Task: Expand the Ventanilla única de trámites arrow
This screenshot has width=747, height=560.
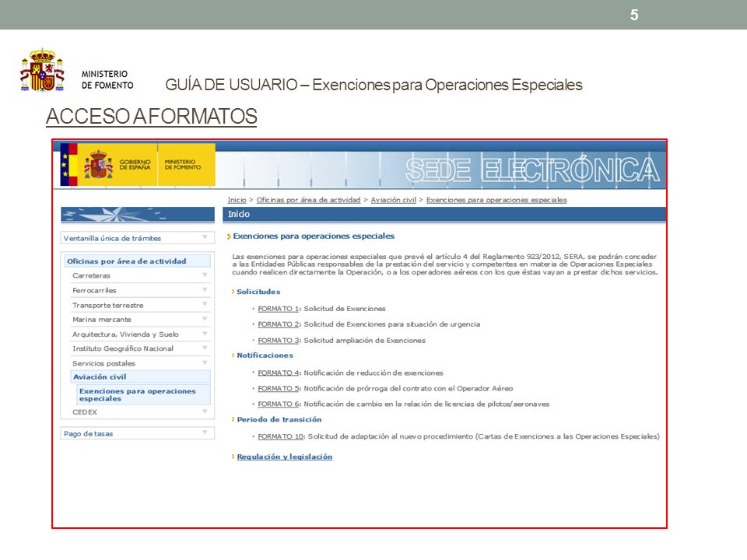Action: click(205, 237)
